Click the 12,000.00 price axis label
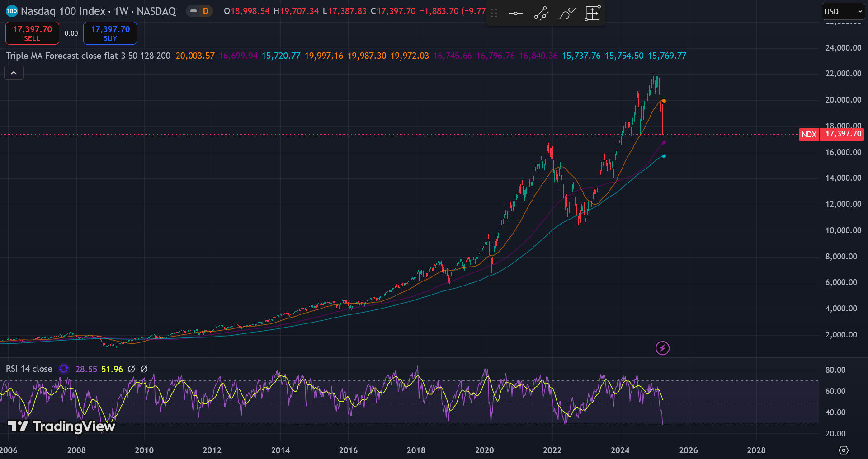Image resolution: width=868 pixels, height=459 pixels. 843,204
